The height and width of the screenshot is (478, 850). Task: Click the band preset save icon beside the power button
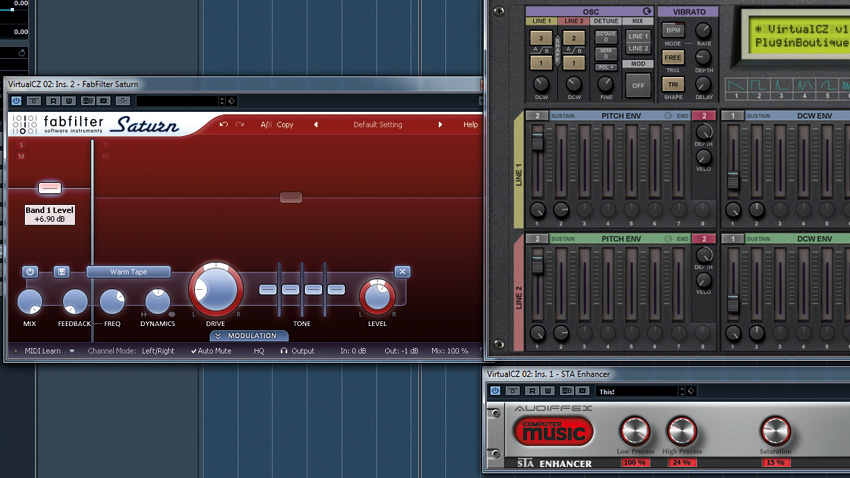[61, 272]
